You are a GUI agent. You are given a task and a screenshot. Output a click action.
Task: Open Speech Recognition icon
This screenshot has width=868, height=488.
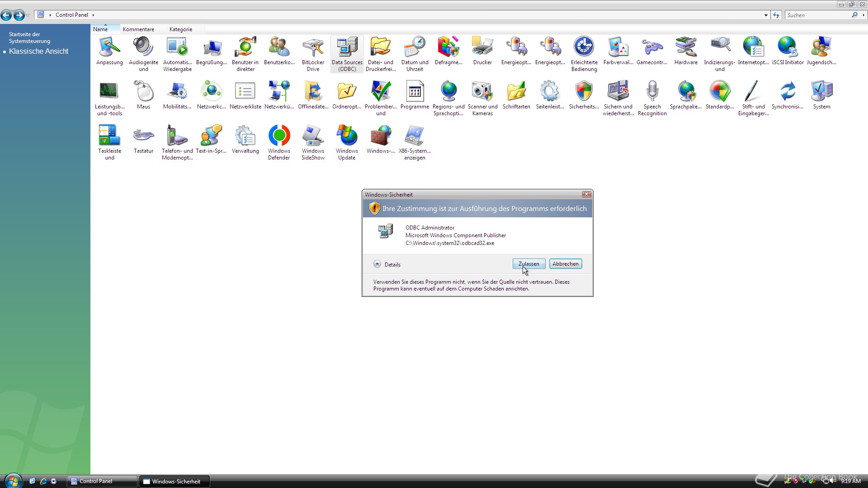pos(652,99)
